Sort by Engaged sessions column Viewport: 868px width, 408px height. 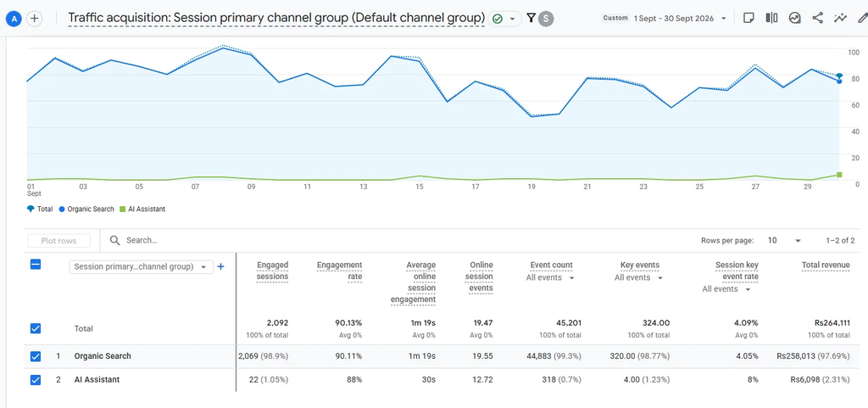[x=272, y=271]
